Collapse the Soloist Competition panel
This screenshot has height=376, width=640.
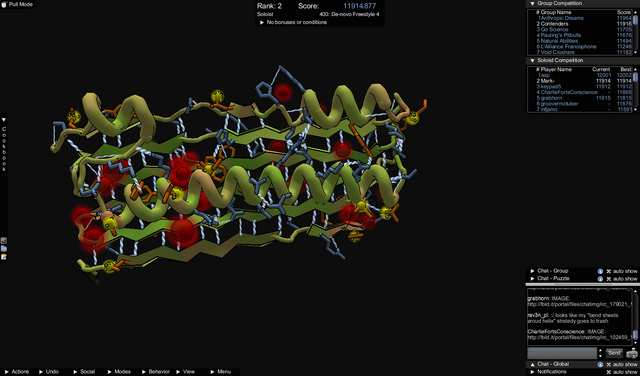click(532, 60)
